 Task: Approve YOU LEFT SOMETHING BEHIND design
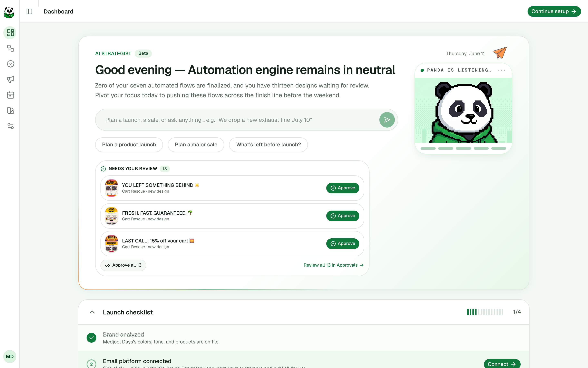click(x=343, y=188)
